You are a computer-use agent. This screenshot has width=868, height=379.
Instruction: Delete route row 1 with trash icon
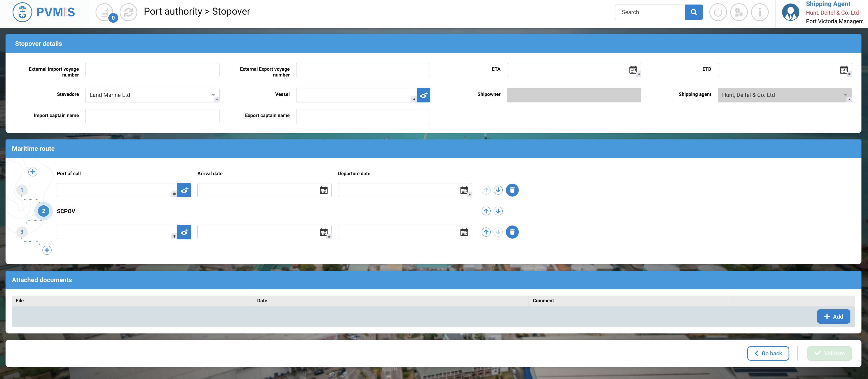coord(512,190)
